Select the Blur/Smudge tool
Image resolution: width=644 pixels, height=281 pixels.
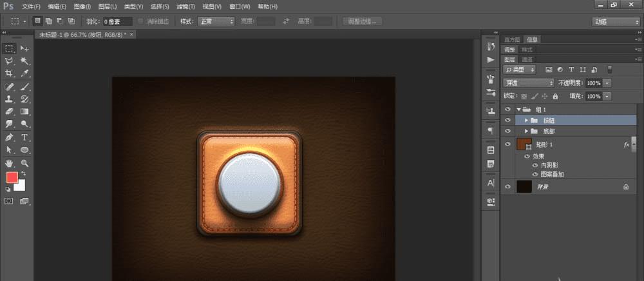point(9,124)
